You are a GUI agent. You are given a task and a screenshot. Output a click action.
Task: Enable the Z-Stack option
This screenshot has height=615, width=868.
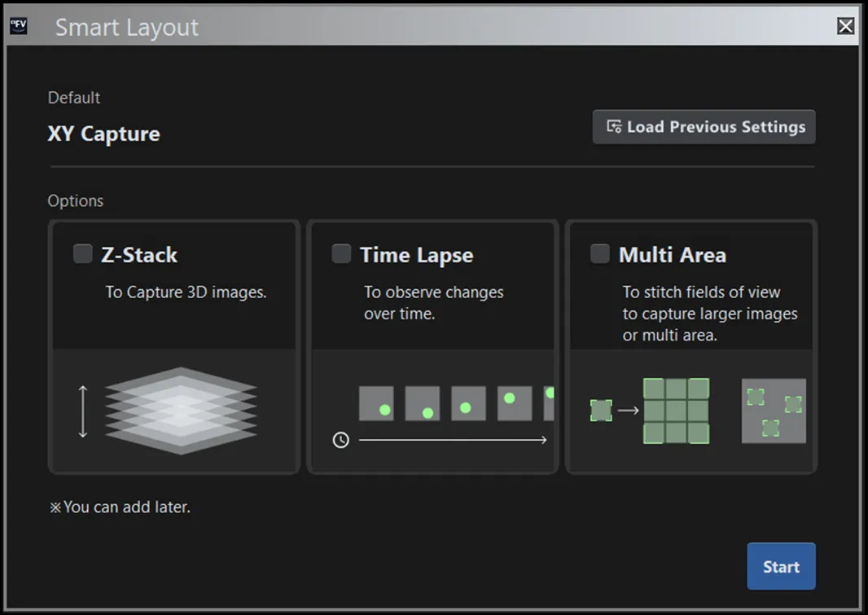coord(82,253)
